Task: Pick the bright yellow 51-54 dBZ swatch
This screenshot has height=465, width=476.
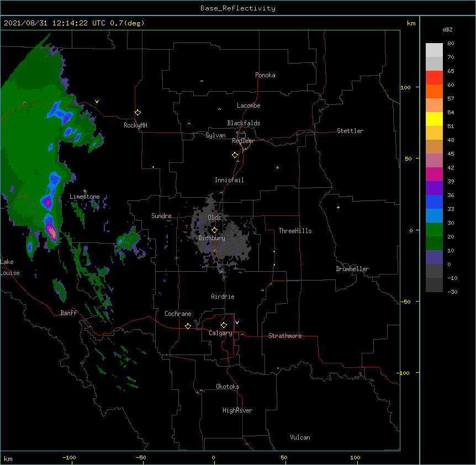Action: point(434,119)
